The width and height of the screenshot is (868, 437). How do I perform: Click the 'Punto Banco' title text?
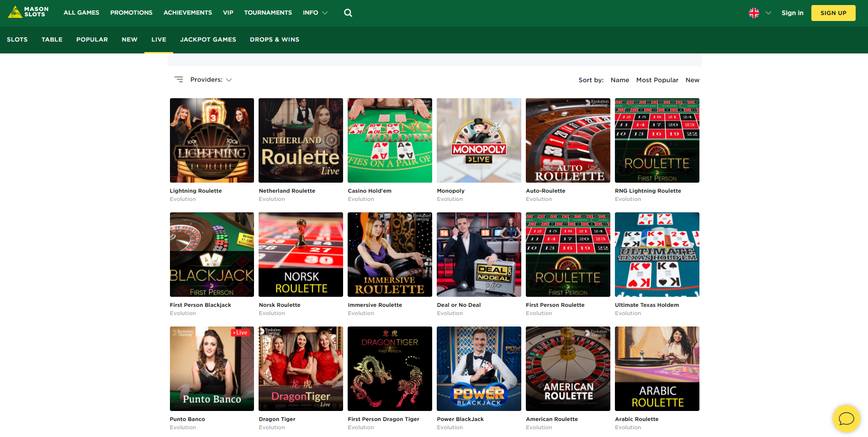pyautogui.click(x=187, y=419)
